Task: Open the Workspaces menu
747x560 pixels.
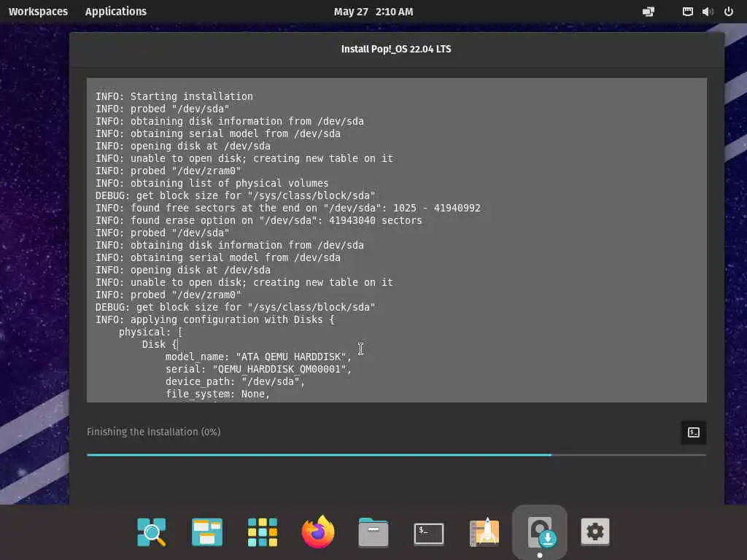Action: tap(38, 12)
